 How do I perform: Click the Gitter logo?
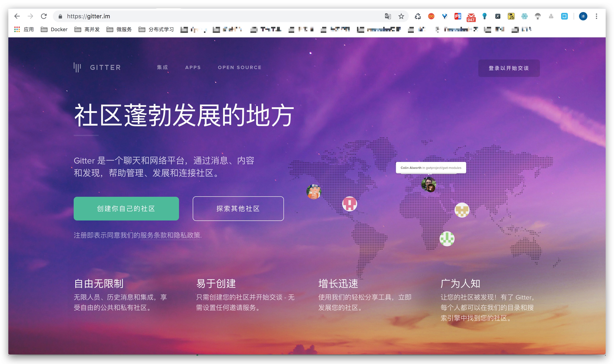(97, 67)
